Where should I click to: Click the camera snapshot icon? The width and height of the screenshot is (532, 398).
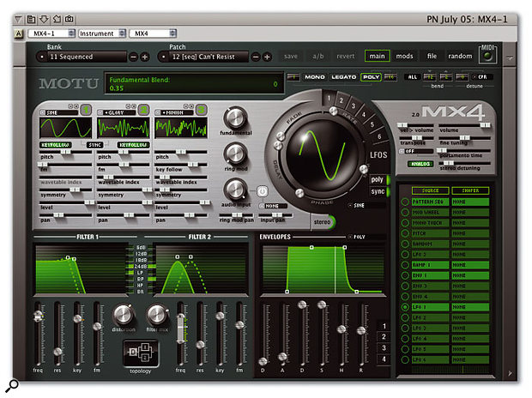click(70, 19)
